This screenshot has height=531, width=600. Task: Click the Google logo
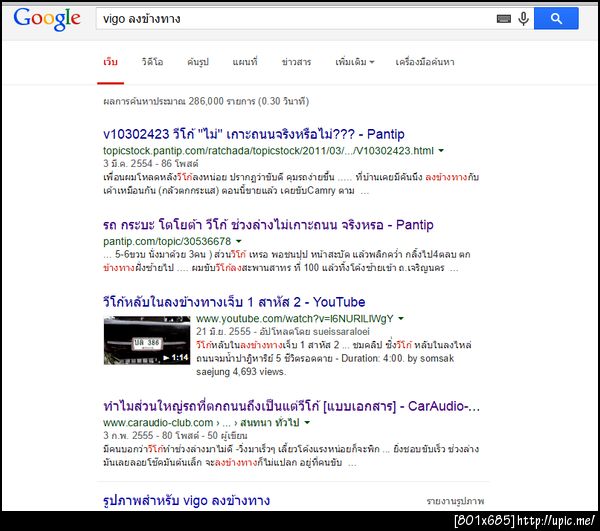coord(47,19)
